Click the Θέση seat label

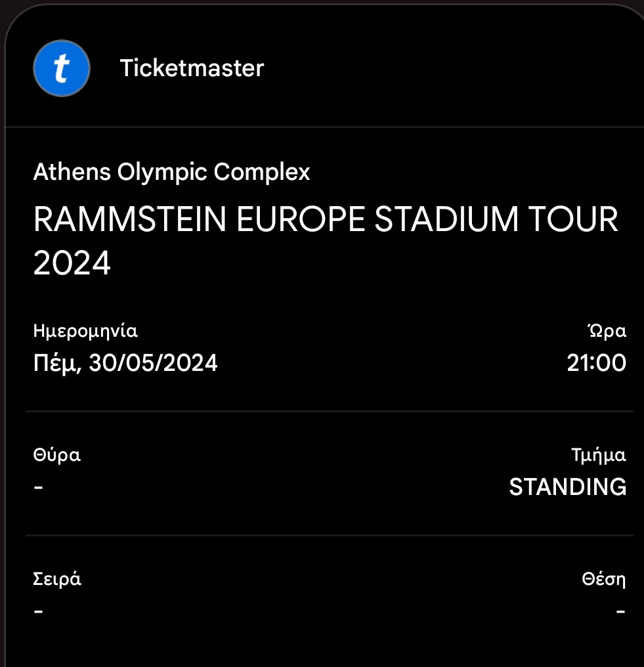point(603,580)
